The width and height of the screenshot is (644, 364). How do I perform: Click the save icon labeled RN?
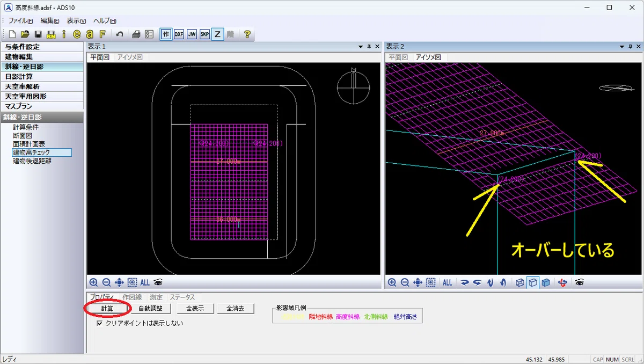point(51,34)
